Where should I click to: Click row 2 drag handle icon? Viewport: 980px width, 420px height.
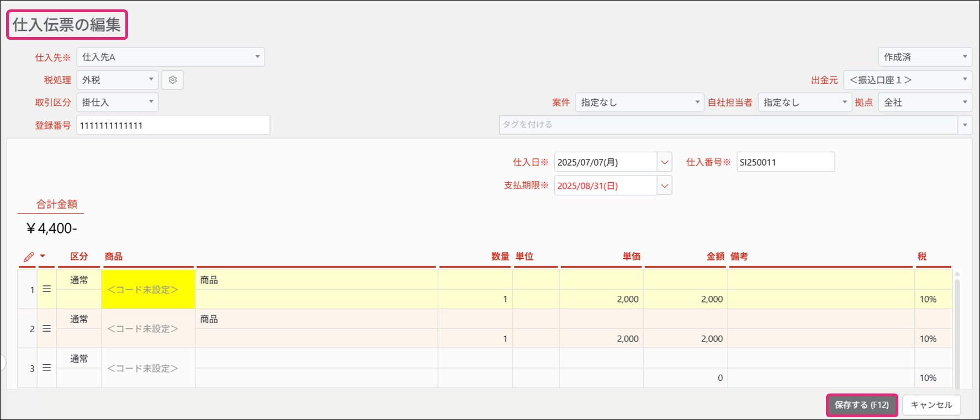tap(47, 328)
